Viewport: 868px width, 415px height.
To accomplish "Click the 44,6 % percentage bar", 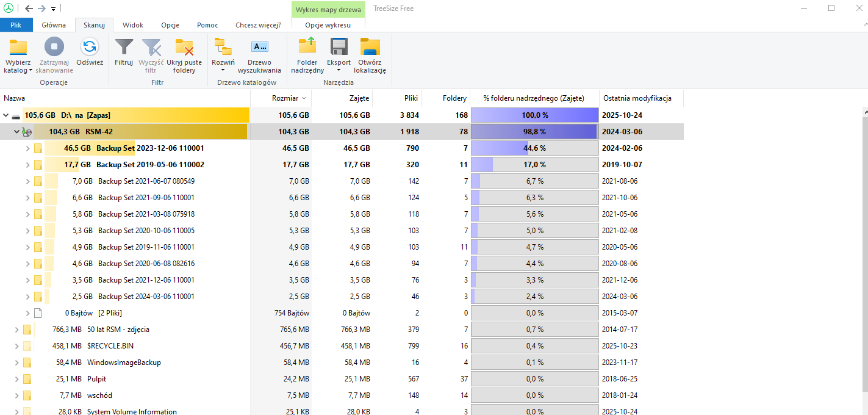I will click(535, 148).
